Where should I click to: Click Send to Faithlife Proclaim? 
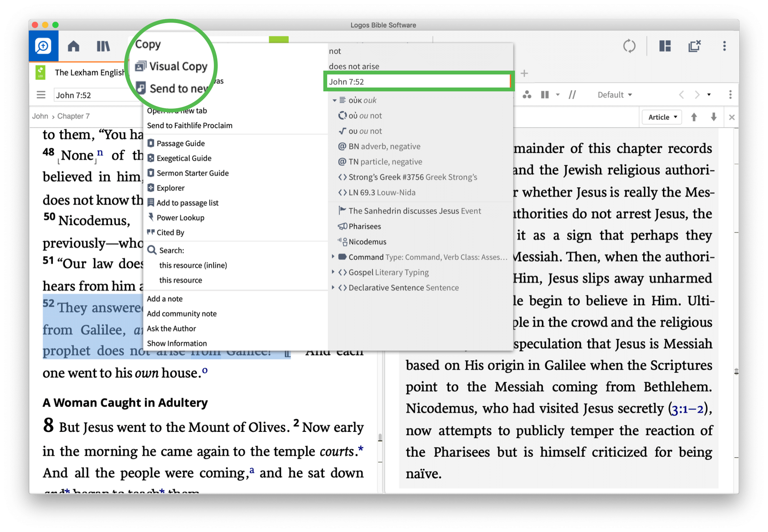point(190,126)
